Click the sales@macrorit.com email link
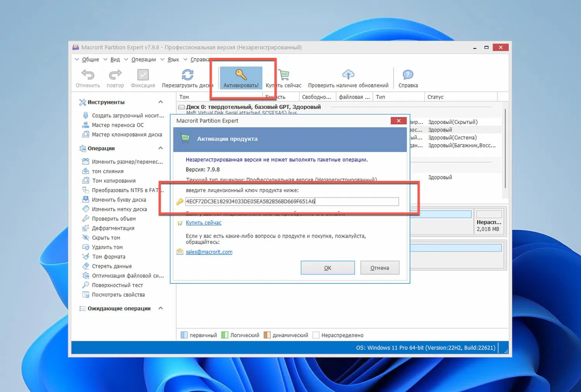Viewport: 581px width, 392px height. (209, 252)
